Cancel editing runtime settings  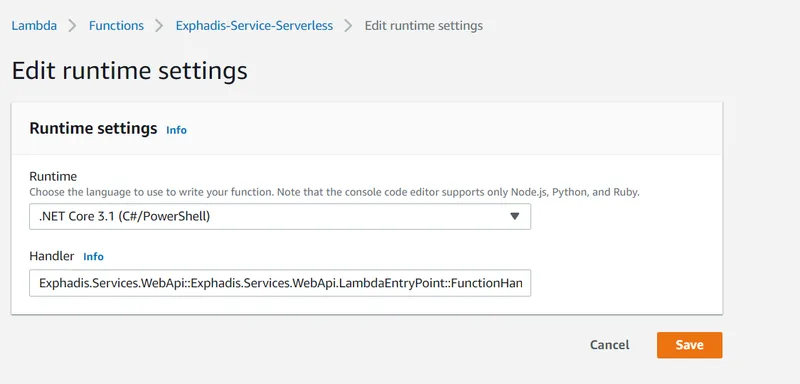coord(610,345)
